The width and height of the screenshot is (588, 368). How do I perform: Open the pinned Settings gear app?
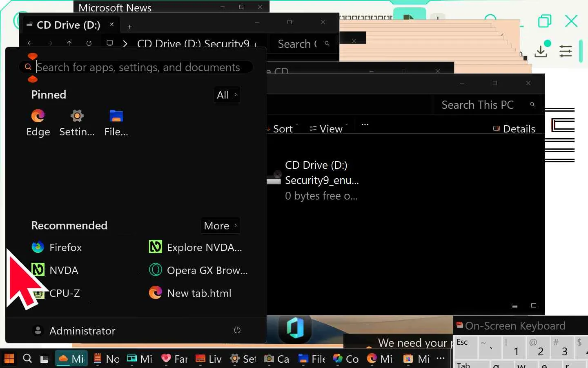[x=77, y=123]
